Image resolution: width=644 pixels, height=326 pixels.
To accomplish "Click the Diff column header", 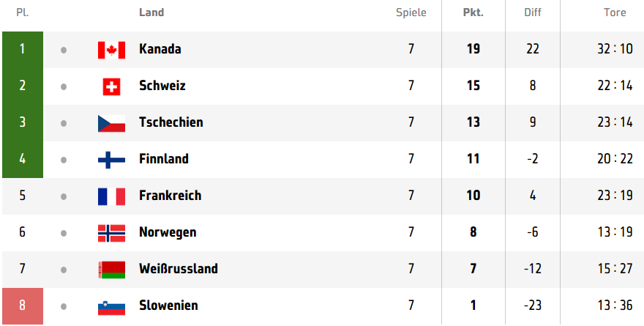I will pyautogui.click(x=533, y=12).
